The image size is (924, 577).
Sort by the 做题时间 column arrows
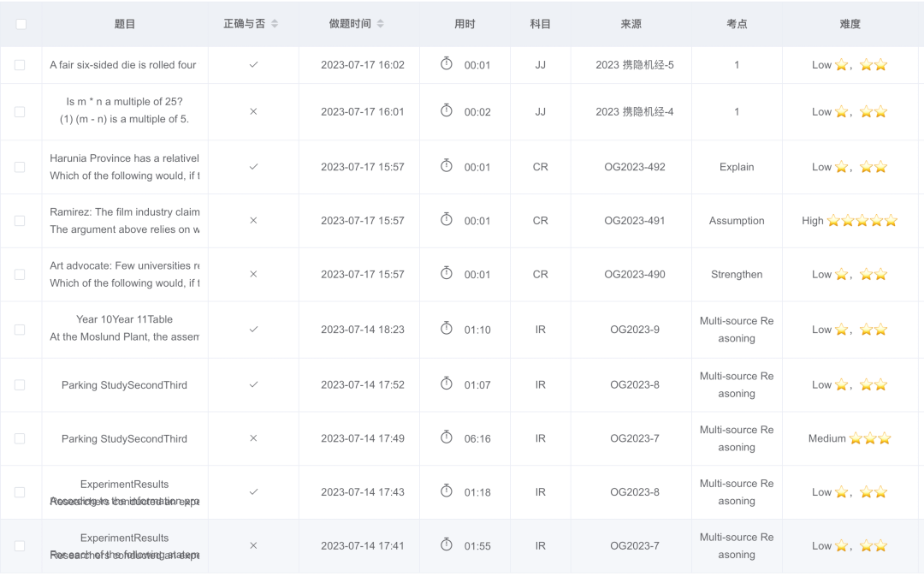tap(381, 24)
